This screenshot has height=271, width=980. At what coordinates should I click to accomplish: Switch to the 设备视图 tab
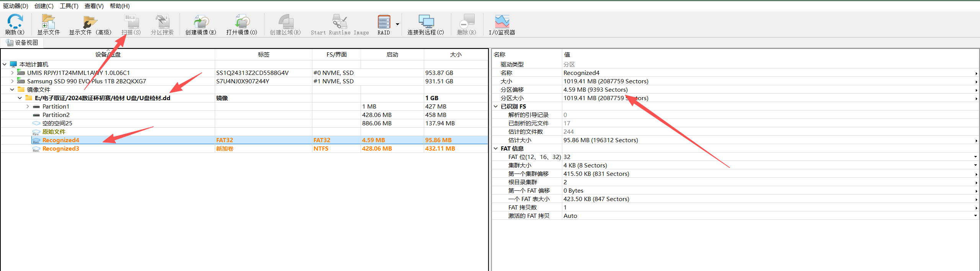coord(22,42)
